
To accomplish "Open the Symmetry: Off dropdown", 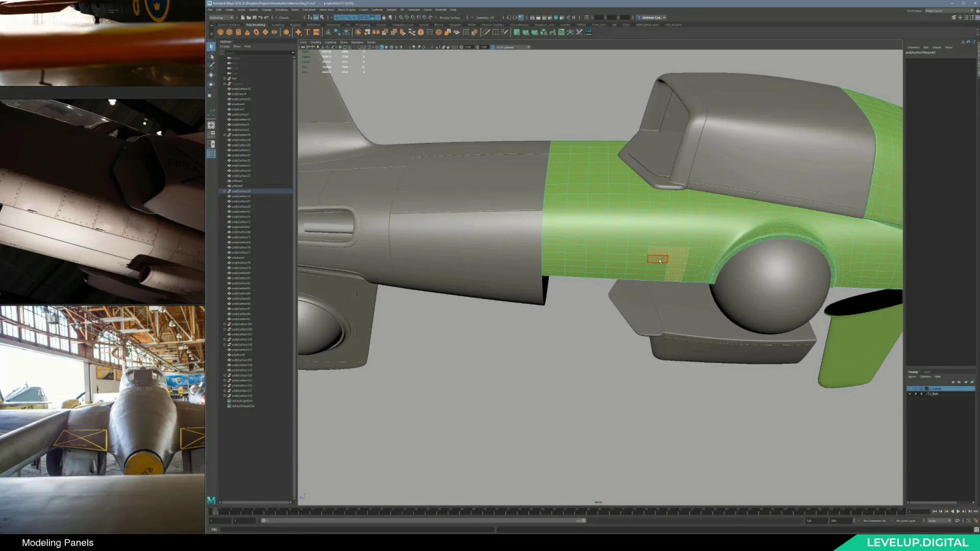I will pos(485,17).
